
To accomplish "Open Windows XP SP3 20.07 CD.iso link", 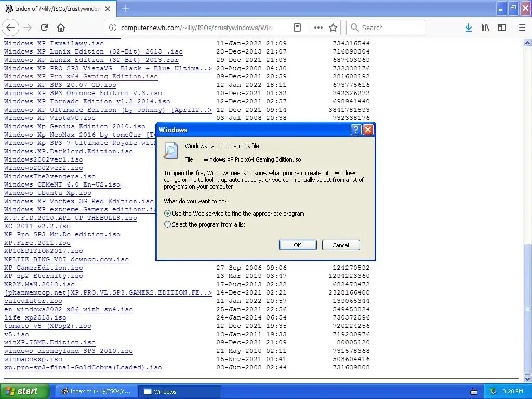I will [60, 85].
